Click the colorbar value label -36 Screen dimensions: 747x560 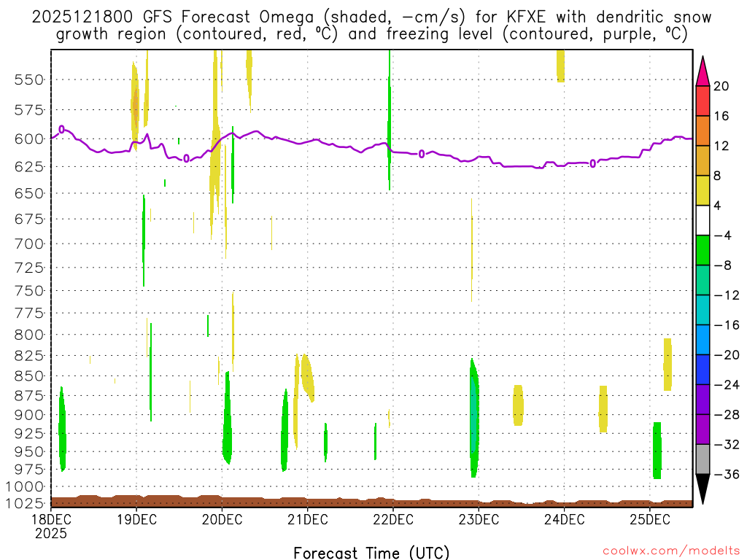[727, 474]
